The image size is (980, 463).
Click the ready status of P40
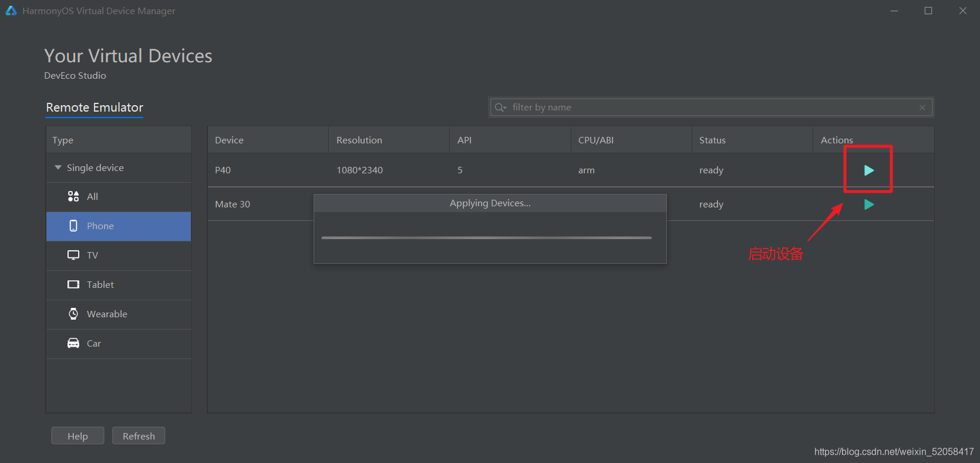tap(711, 170)
